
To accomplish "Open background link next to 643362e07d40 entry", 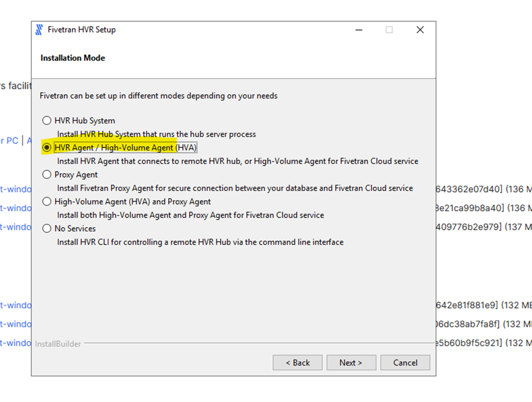I will tap(16, 189).
